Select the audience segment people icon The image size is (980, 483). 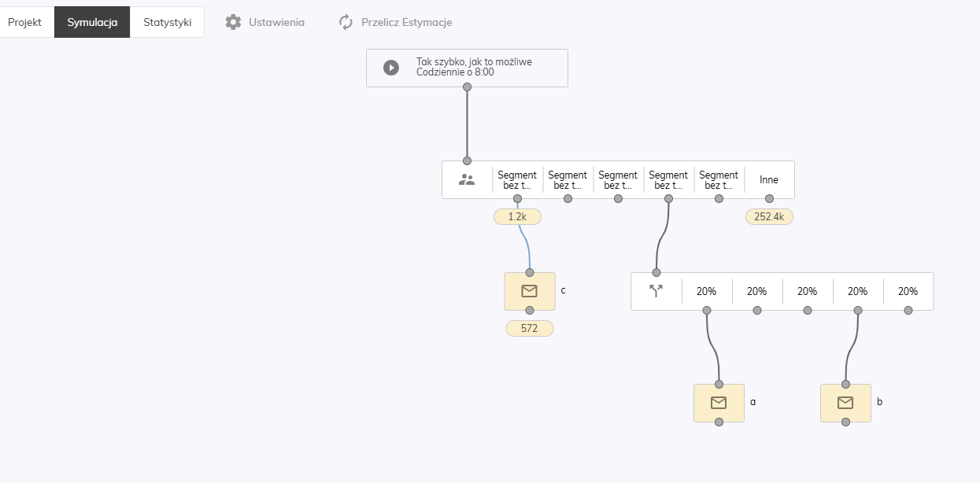(467, 179)
